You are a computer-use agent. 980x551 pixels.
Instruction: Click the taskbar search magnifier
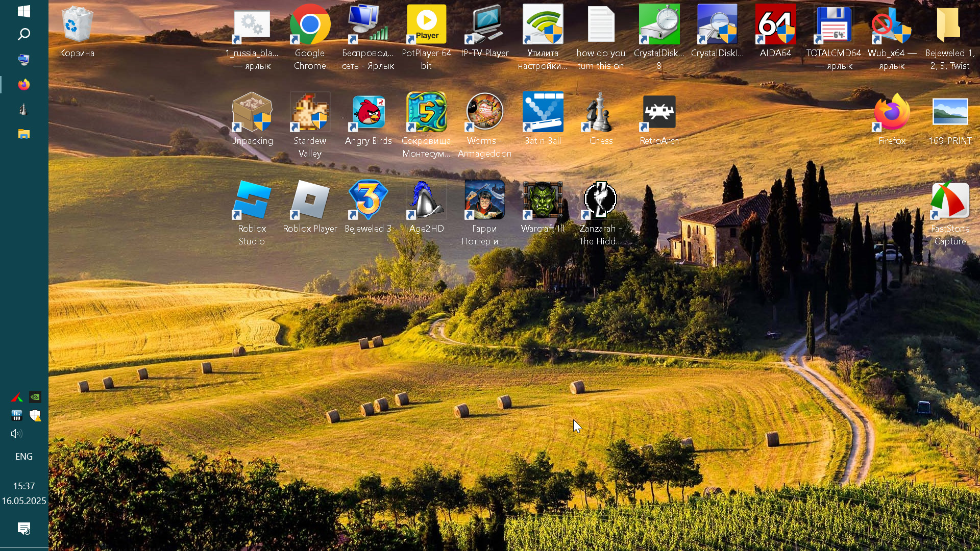(x=23, y=35)
